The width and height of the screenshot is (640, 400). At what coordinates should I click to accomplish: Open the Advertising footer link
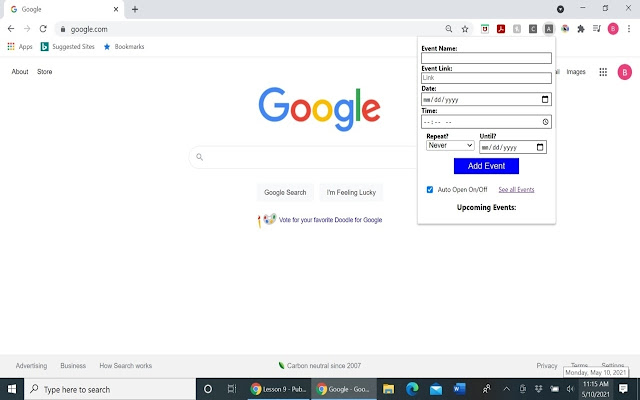pyautogui.click(x=31, y=366)
